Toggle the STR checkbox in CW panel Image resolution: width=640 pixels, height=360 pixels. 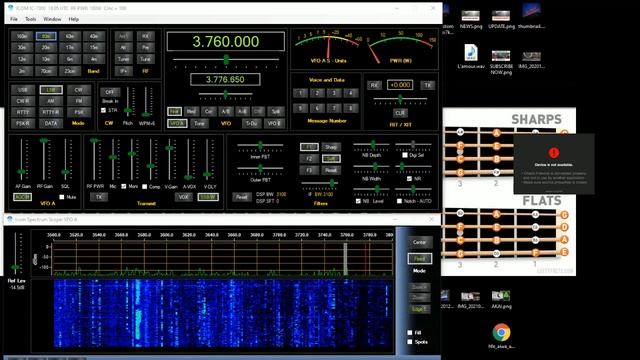point(104,110)
